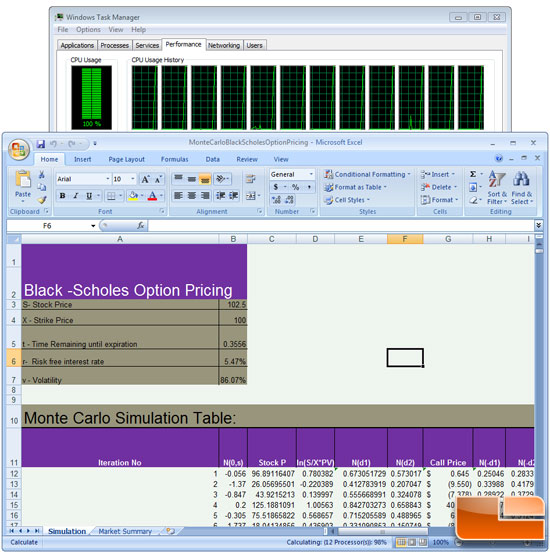The width and height of the screenshot is (550, 552).
Task: Open Microsoft Excel Help question mark
Action: point(499,158)
